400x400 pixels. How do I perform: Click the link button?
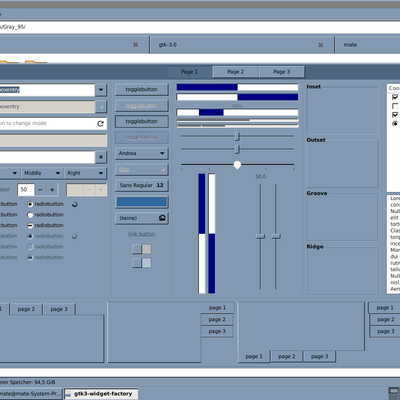(142, 234)
